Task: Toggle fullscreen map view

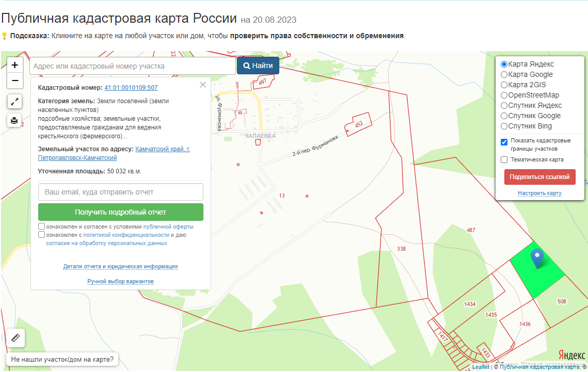Action: (14, 102)
